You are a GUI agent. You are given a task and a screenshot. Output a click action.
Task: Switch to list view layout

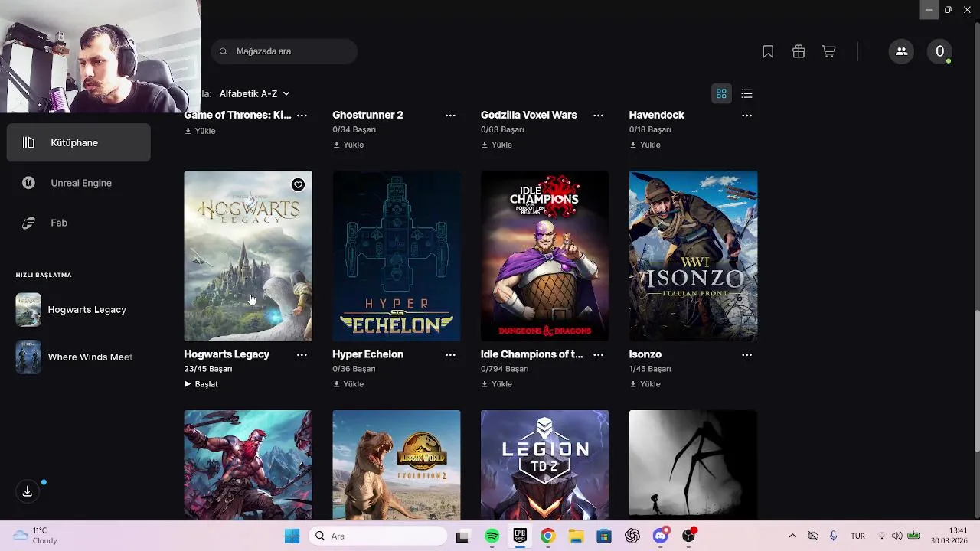tap(747, 93)
